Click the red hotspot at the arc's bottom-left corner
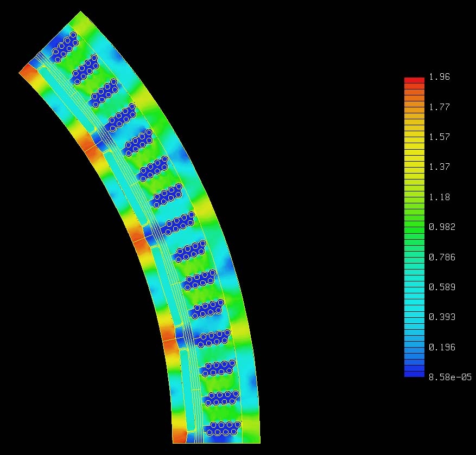Viewport: 476px width, 455px height. pos(179,436)
